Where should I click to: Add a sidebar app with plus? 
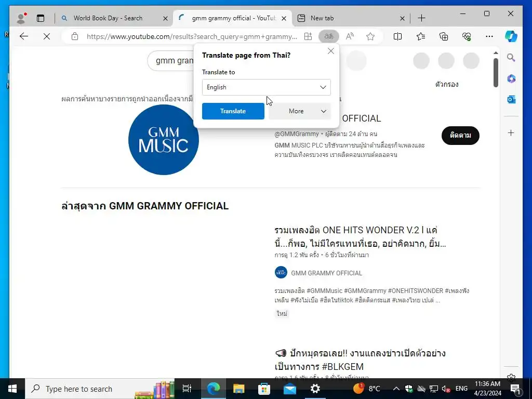[511, 132]
